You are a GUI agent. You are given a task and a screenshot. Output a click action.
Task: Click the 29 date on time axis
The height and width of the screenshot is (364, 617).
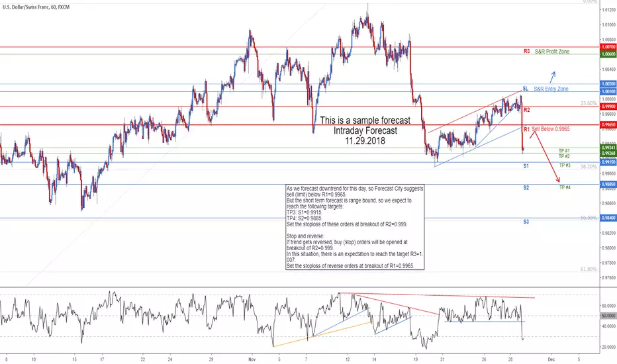[211, 359]
